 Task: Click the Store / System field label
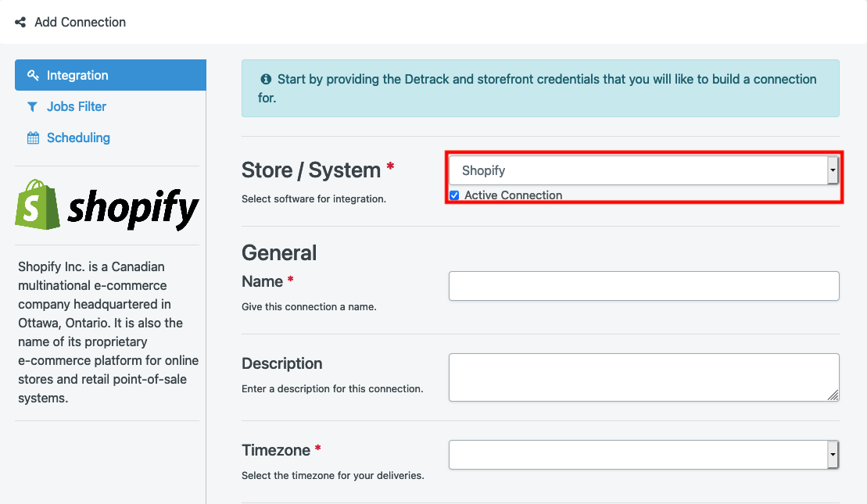311,170
